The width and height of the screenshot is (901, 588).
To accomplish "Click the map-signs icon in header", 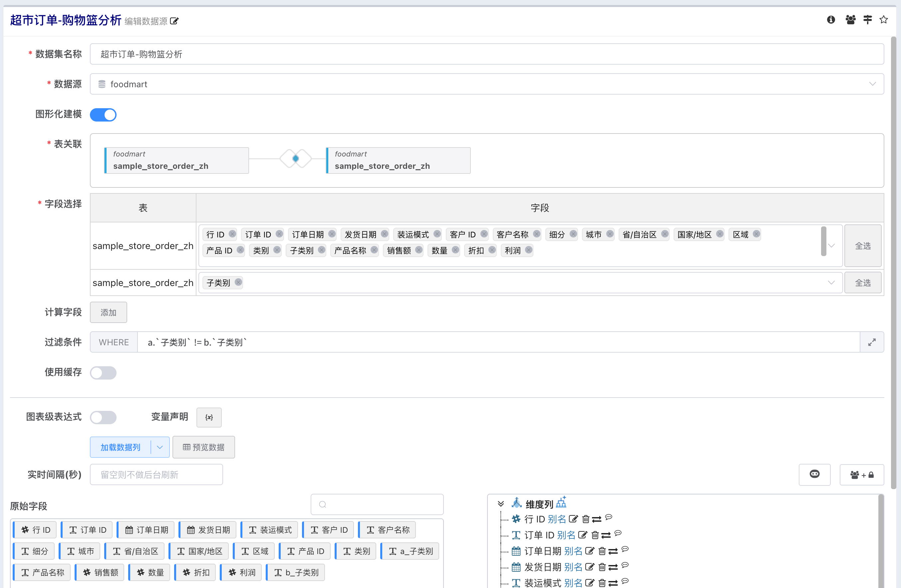I will (x=867, y=20).
